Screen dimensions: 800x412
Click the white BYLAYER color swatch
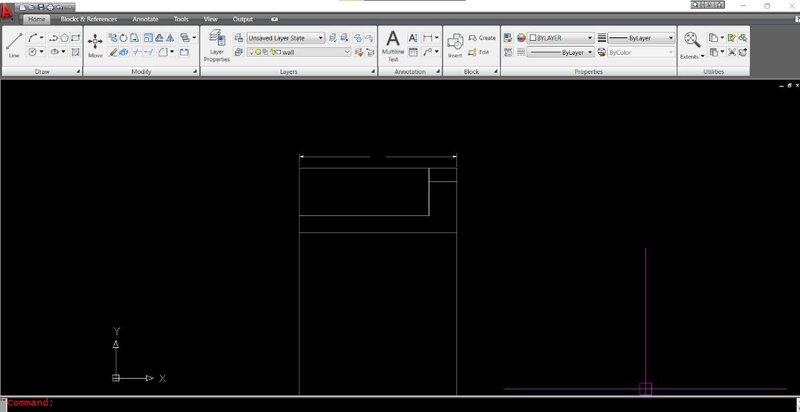tap(533, 38)
